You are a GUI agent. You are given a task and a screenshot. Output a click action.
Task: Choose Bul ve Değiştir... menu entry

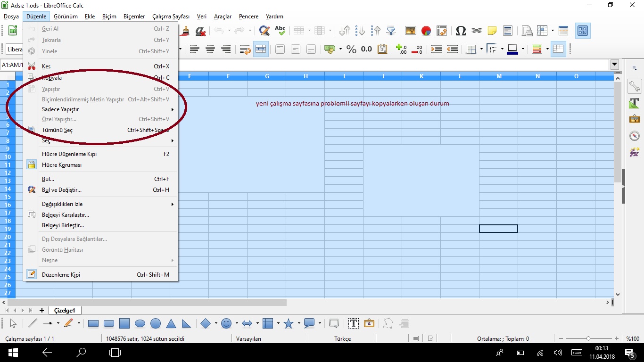pyautogui.click(x=100, y=190)
